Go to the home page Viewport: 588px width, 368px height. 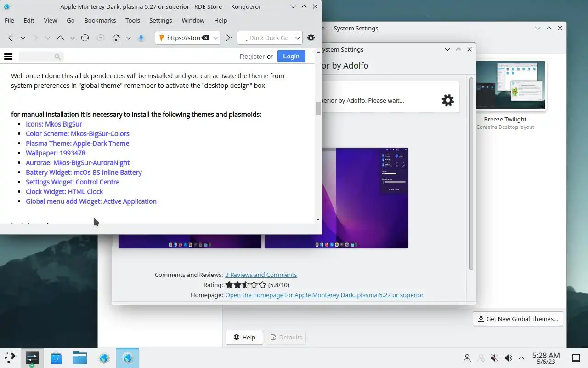[x=116, y=38]
